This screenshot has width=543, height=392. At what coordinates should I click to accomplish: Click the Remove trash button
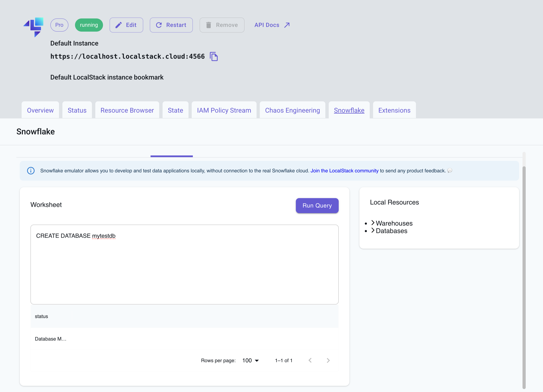pyautogui.click(x=222, y=25)
